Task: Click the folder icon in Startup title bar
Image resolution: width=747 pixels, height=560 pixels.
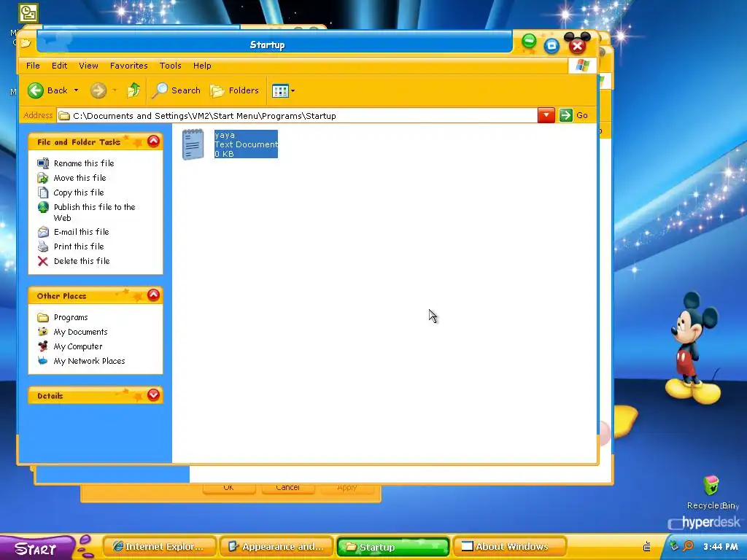Action: coord(26,43)
